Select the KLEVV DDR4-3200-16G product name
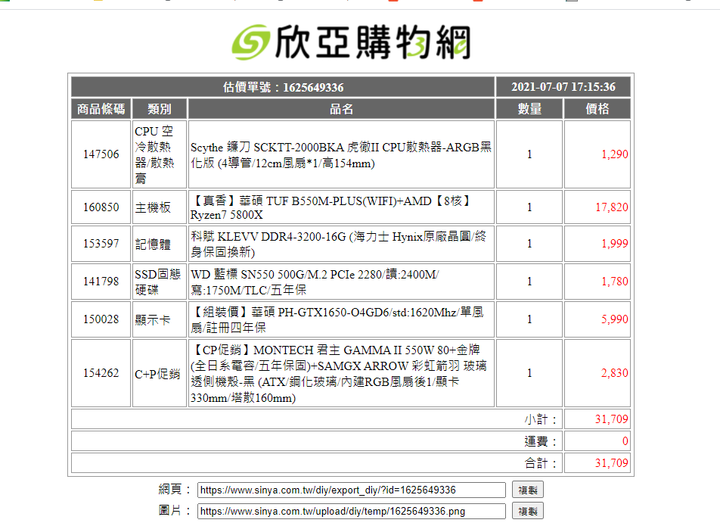The width and height of the screenshot is (720, 526). pos(338,244)
